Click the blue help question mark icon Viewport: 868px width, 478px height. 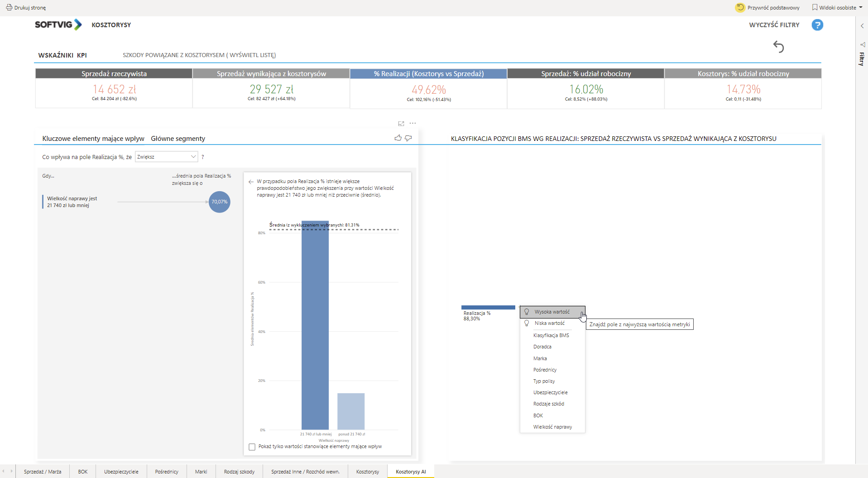tap(817, 25)
